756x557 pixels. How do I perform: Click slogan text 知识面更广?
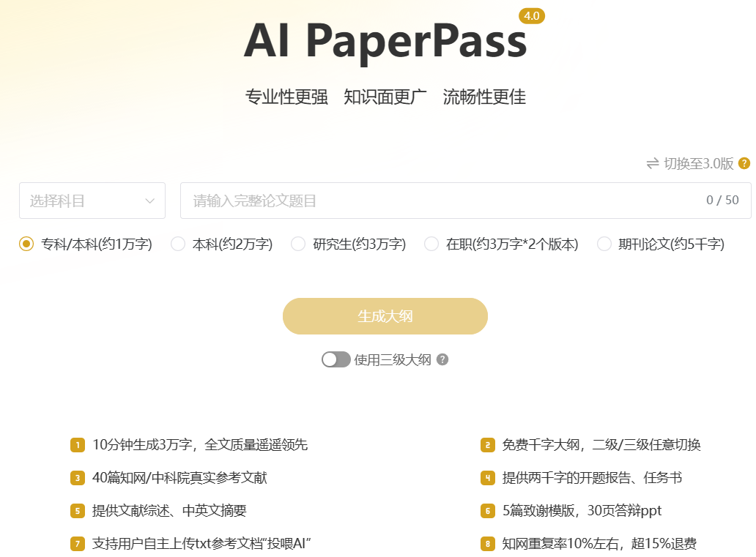[385, 97]
